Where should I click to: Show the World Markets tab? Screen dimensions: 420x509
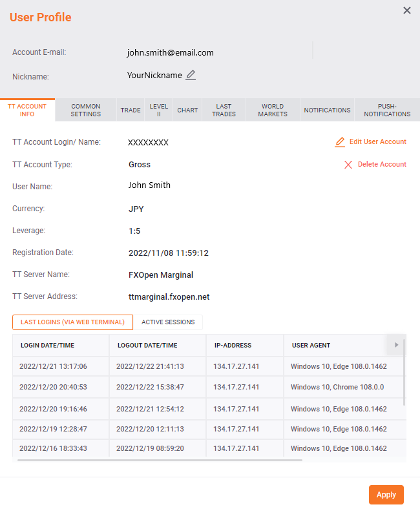point(273,110)
